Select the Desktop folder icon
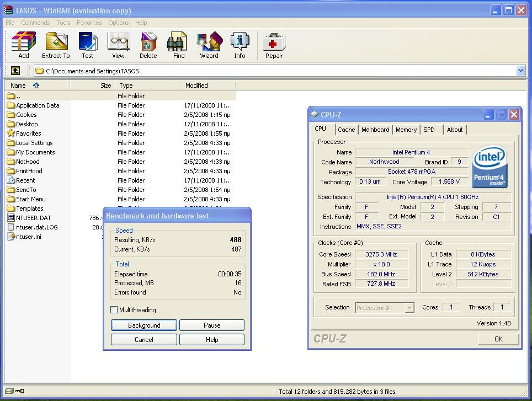Screen dimensions: 532x401 coord(11,124)
